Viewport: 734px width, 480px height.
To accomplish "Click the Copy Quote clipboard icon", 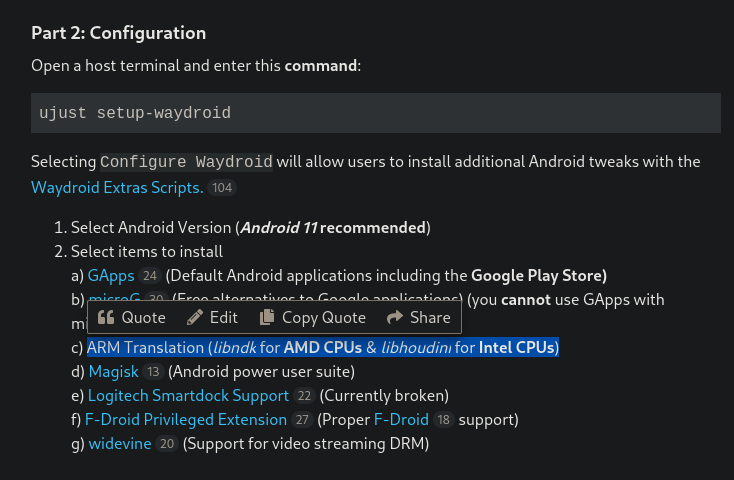I will (x=267, y=318).
